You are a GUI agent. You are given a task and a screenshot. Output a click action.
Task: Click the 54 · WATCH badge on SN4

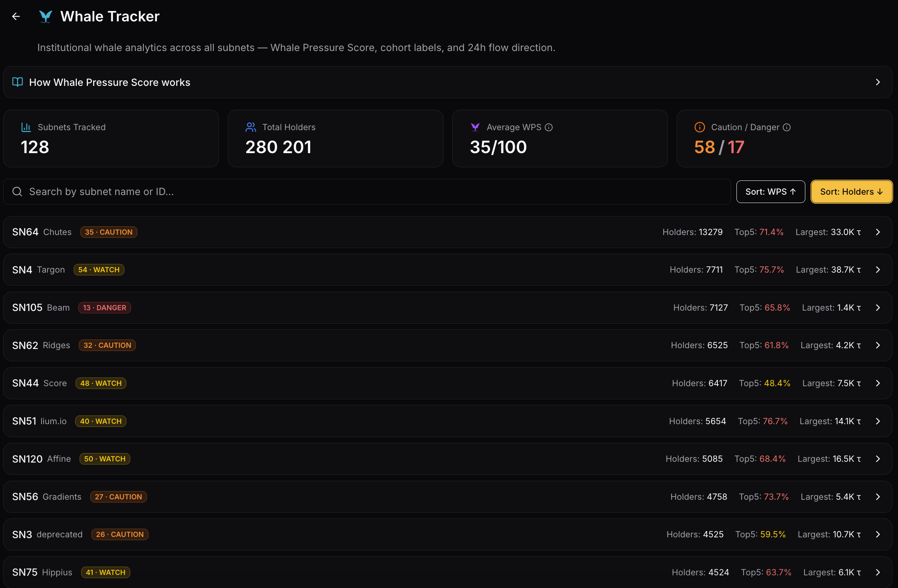(99, 269)
